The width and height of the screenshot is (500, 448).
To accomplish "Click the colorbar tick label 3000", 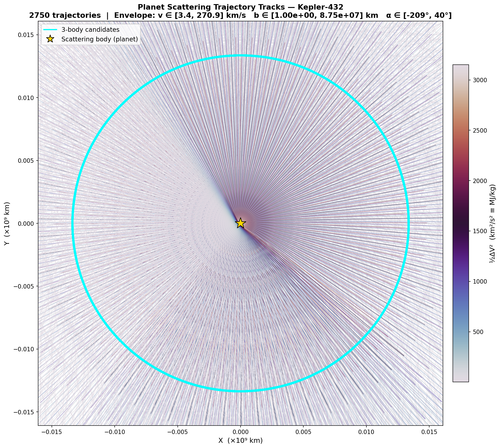I will pos(479,80).
